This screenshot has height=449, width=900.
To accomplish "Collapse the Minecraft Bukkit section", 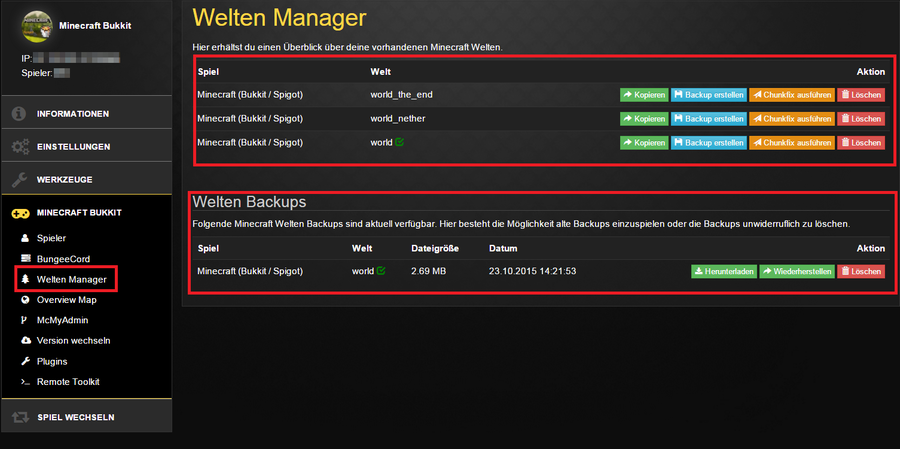I will coord(86,212).
